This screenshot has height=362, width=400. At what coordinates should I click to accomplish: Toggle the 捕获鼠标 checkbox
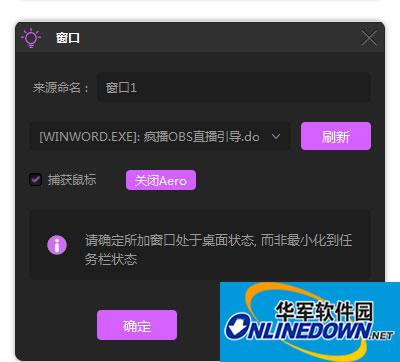point(36,180)
